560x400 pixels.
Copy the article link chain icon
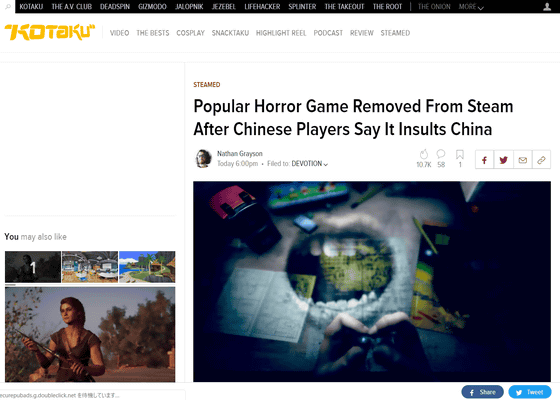point(541,160)
